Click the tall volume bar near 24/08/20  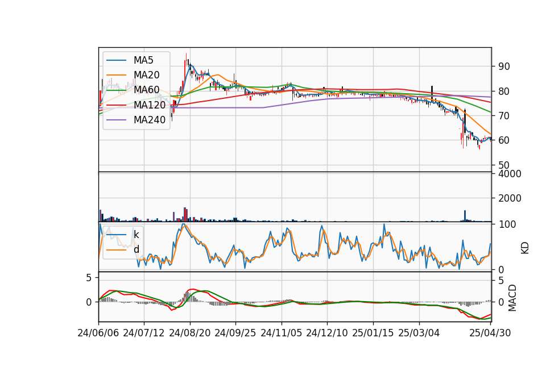[x=185, y=215]
